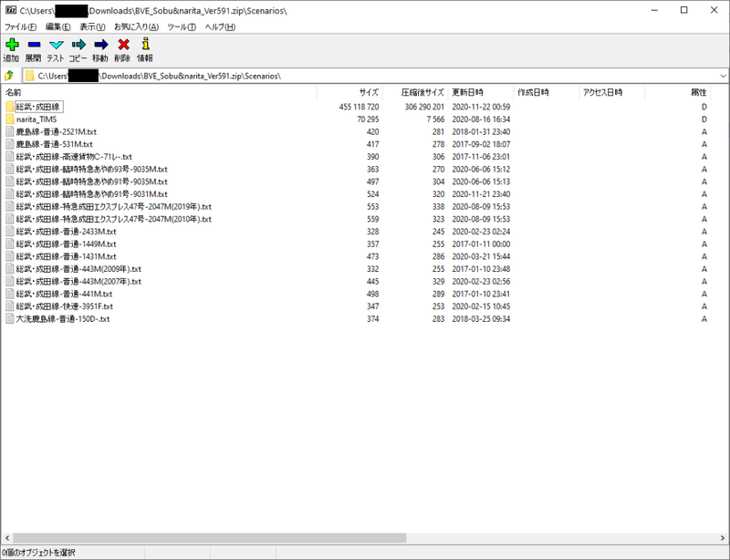Click the コピー (Copy) arrow icon
730x560 pixels.
(x=78, y=45)
